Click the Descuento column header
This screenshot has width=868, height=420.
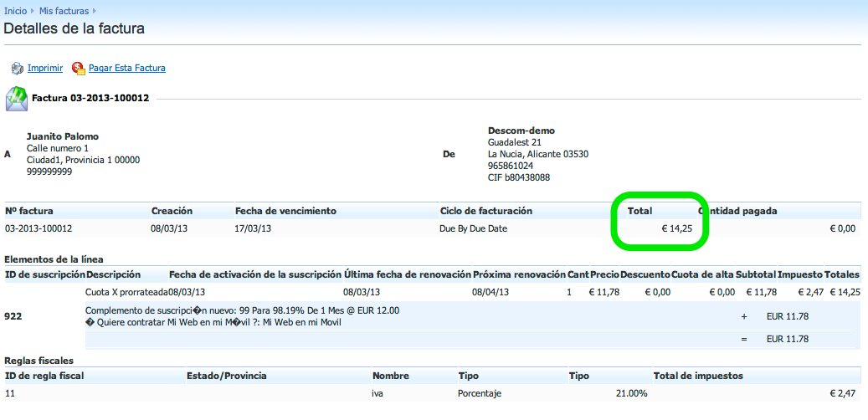point(645,274)
